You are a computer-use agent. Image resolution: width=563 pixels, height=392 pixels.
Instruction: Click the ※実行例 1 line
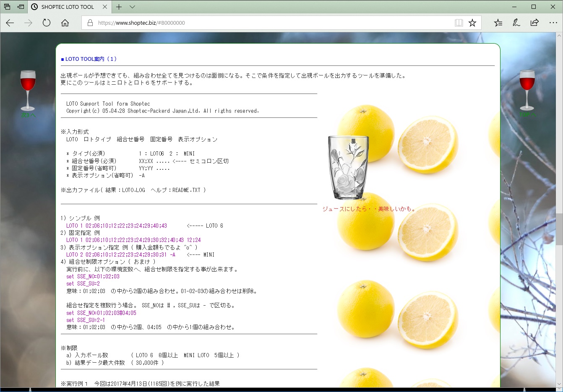pyautogui.click(x=140, y=384)
